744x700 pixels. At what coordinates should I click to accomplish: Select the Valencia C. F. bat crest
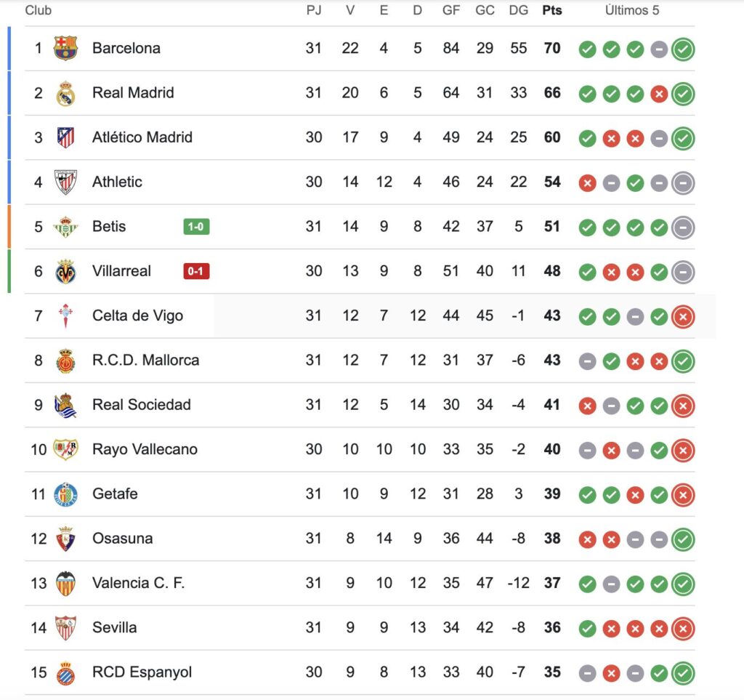[65, 583]
